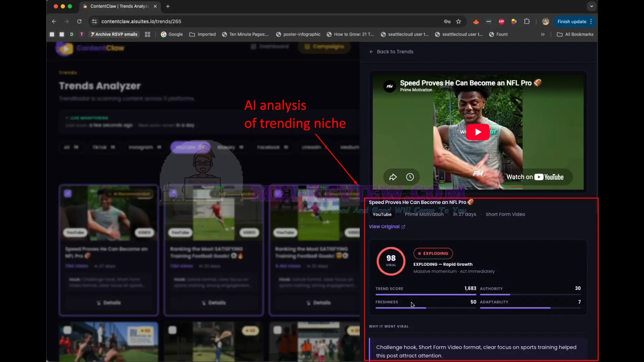
Task: Click the Adaptability progress bar
Action: 530,308
